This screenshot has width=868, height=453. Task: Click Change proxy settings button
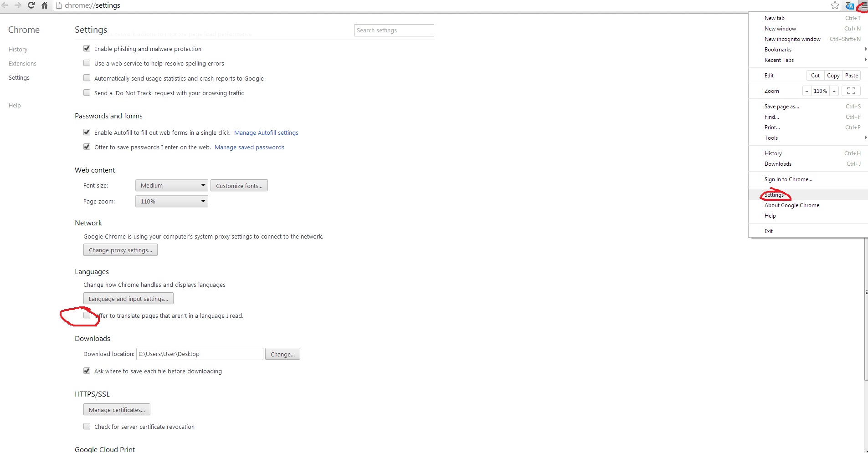click(120, 250)
